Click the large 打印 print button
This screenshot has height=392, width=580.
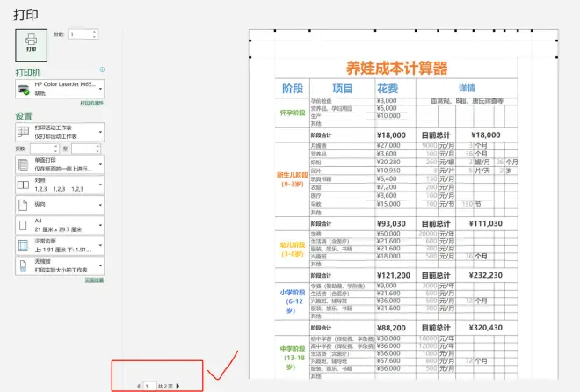tap(31, 45)
